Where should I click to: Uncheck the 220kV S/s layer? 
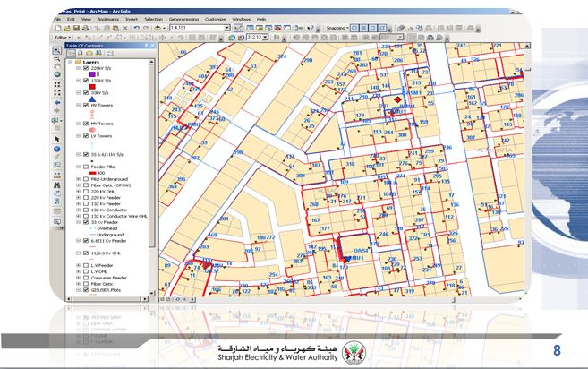pos(86,68)
